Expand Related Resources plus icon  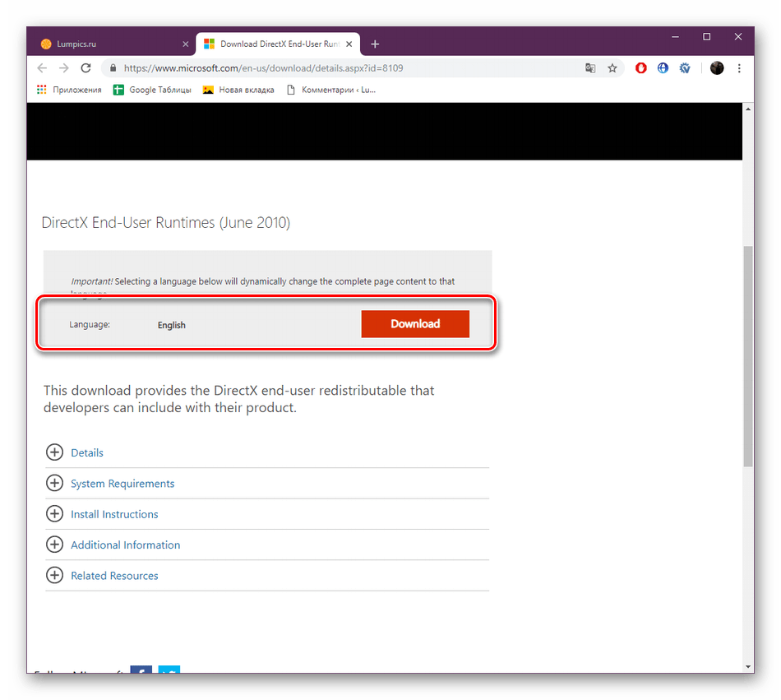pos(54,576)
